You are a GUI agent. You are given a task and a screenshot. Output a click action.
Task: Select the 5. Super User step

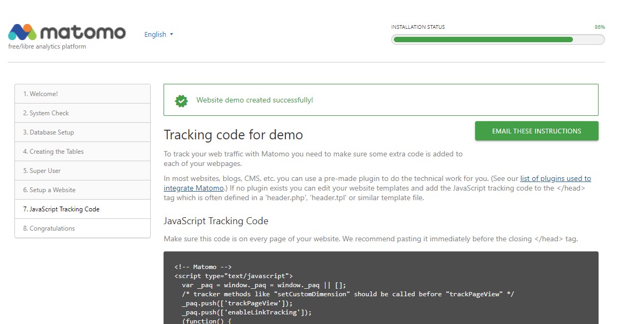tap(82, 171)
